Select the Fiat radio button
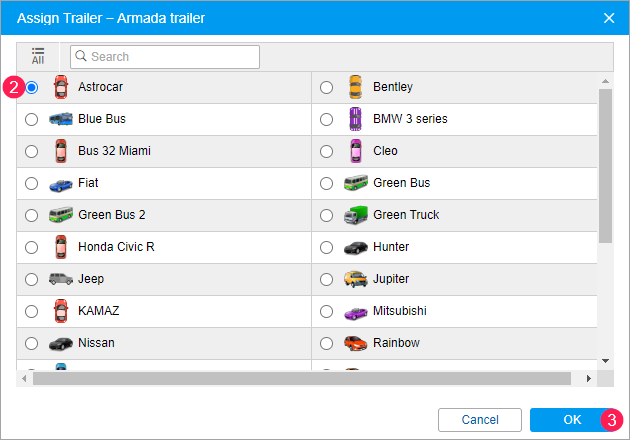This screenshot has width=630, height=440. pos(32,184)
